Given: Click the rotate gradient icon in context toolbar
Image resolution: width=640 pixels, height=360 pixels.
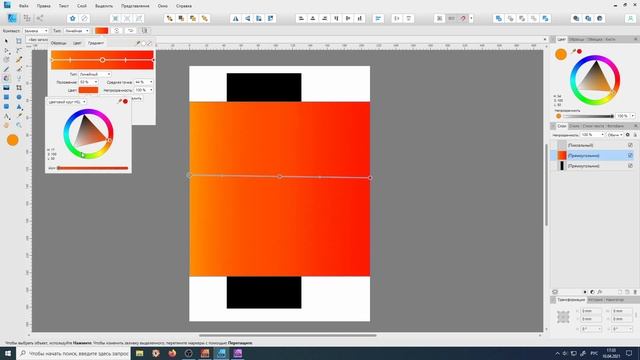Looking at the screenshot, I should coord(117,31).
